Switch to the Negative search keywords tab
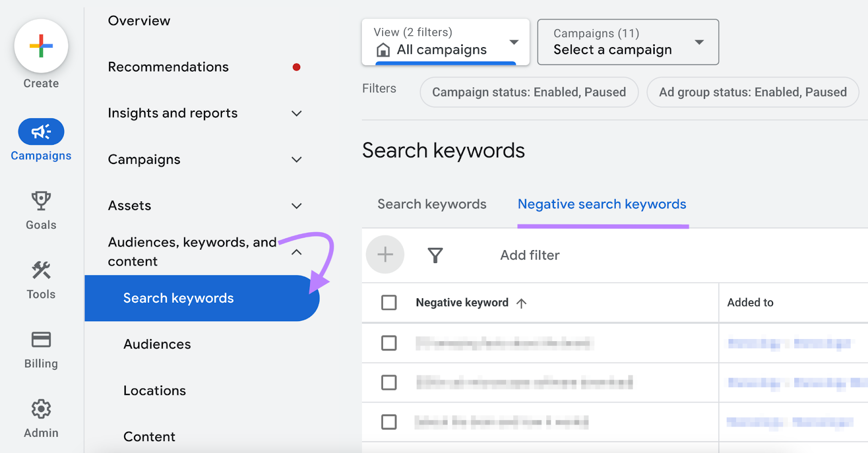Image resolution: width=868 pixels, height=453 pixels. 602,205
